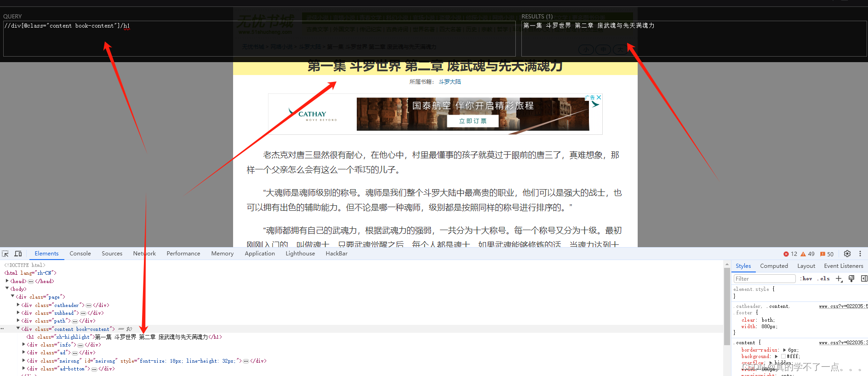Open the paintbrush rendering emulations icon in Styles

pos(851,278)
